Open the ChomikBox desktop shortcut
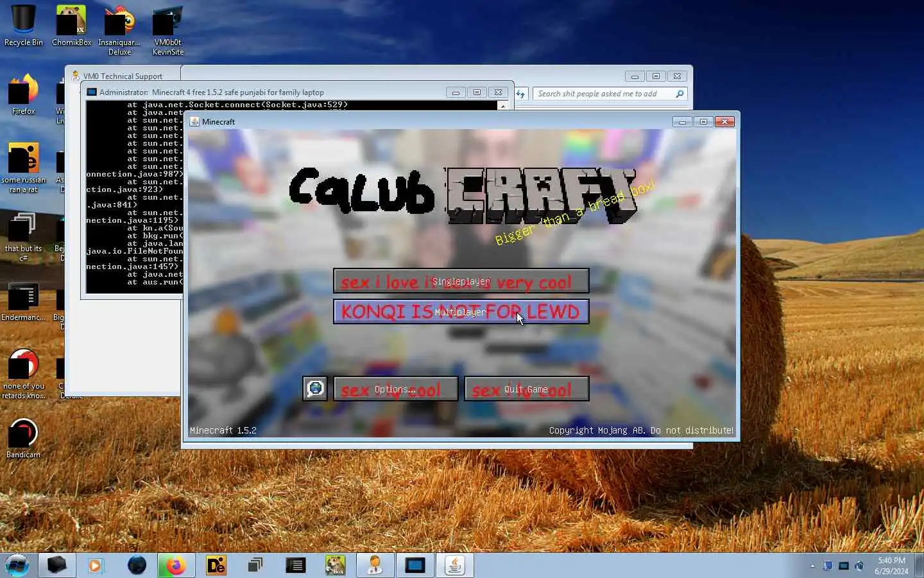This screenshot has width=924, height=578. click(71, 26)
